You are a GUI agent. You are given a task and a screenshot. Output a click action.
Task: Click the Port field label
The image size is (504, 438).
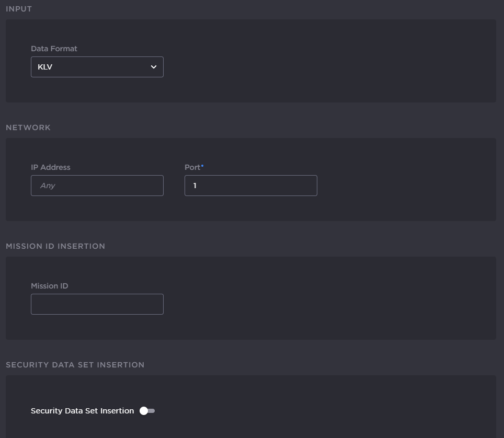pos(192,167)
